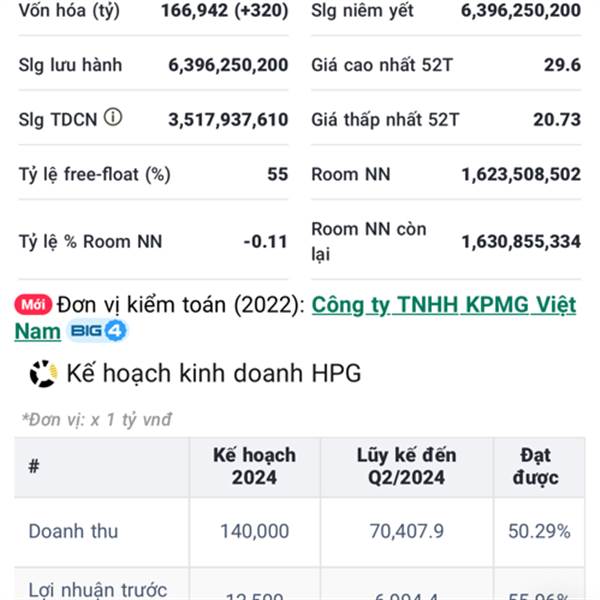Click the Lợi nhuận trước row label

(x=98, y=590)
